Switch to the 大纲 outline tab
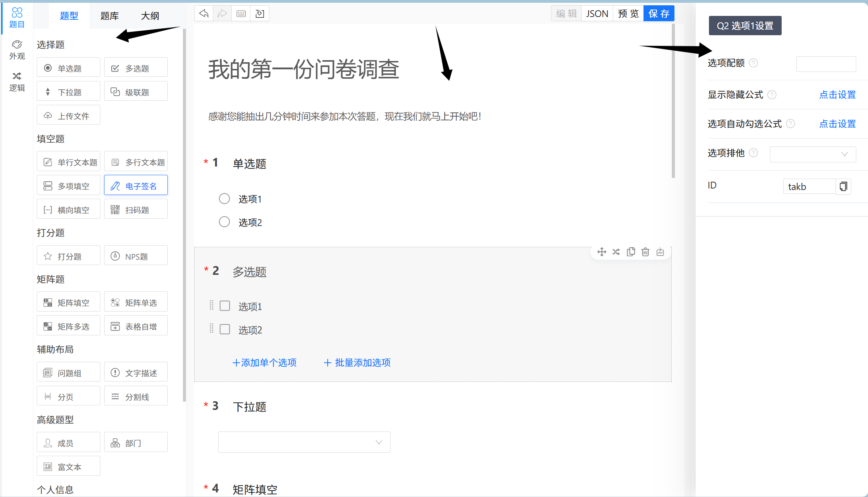 coord(150,16)
